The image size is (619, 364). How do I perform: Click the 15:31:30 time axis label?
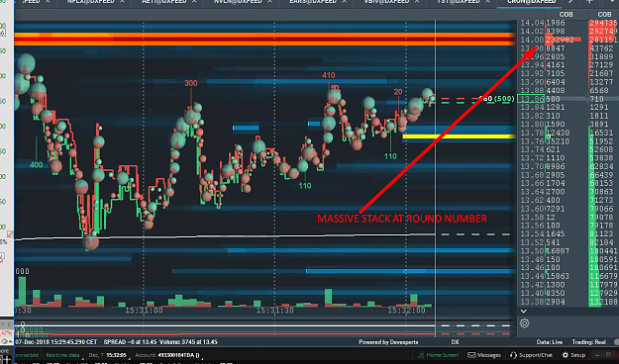(x=275, y=311)
